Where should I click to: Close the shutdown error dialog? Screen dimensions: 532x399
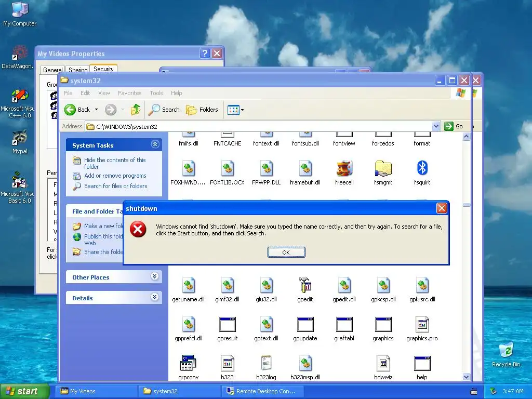(x=442, y=208)
